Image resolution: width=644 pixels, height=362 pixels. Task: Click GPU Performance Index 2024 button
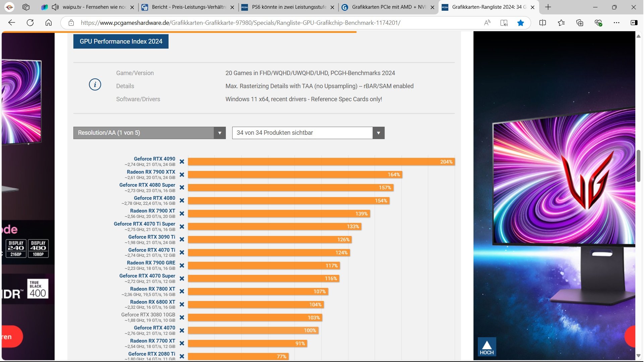(121, 42)
